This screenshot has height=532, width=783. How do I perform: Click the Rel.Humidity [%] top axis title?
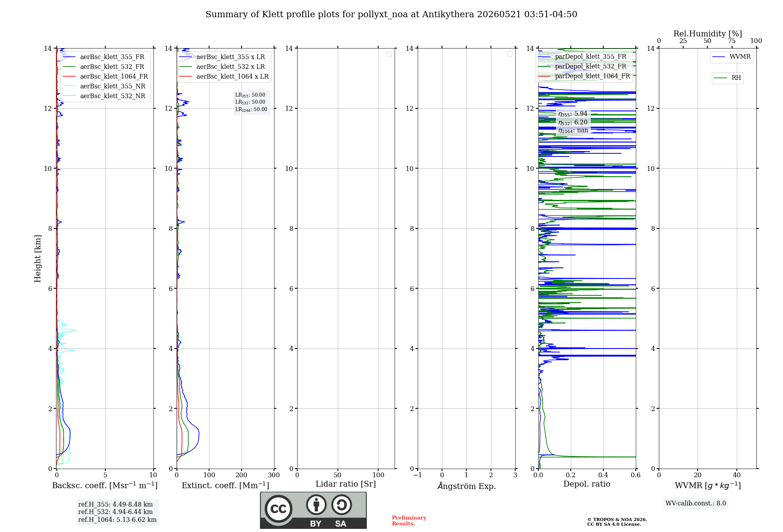[708, 34]
